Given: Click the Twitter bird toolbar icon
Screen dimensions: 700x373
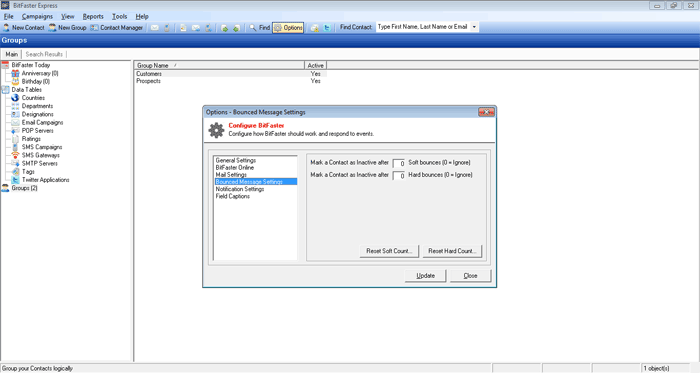Looking at the screenshot, I should click(x=327, y=28).
